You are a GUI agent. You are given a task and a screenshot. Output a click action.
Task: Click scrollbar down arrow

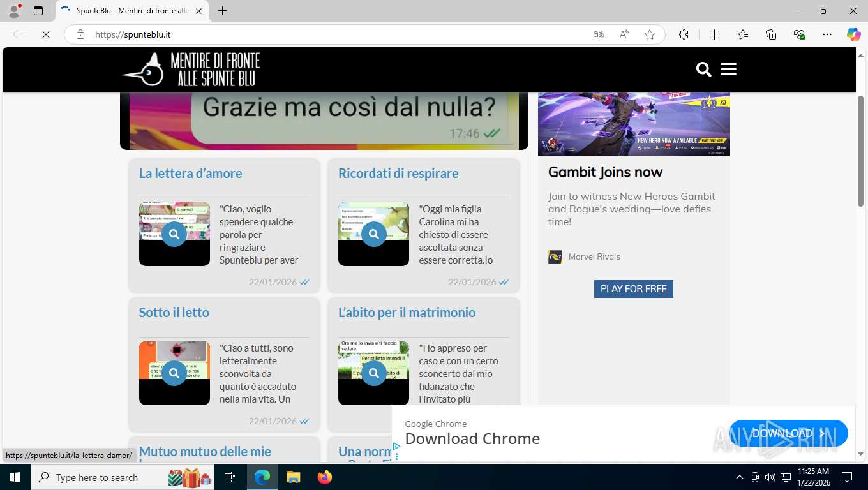click(x=860, y=454)
